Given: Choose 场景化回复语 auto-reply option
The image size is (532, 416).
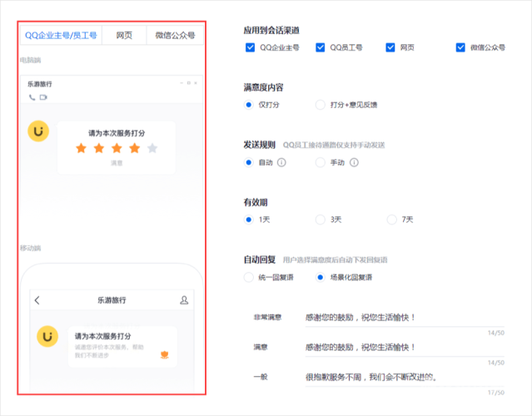Looking at the screenshot, I should click(320, 277).
